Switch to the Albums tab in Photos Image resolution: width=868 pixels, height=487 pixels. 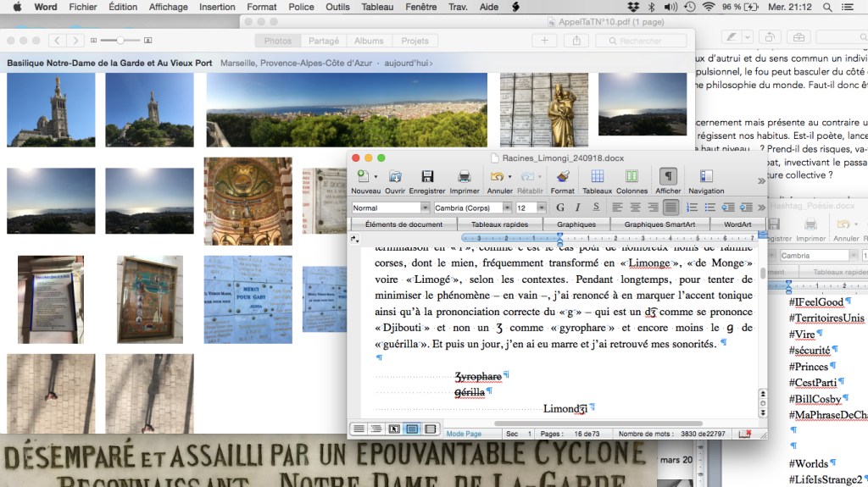pyautogui.click(x=369, y=41)
